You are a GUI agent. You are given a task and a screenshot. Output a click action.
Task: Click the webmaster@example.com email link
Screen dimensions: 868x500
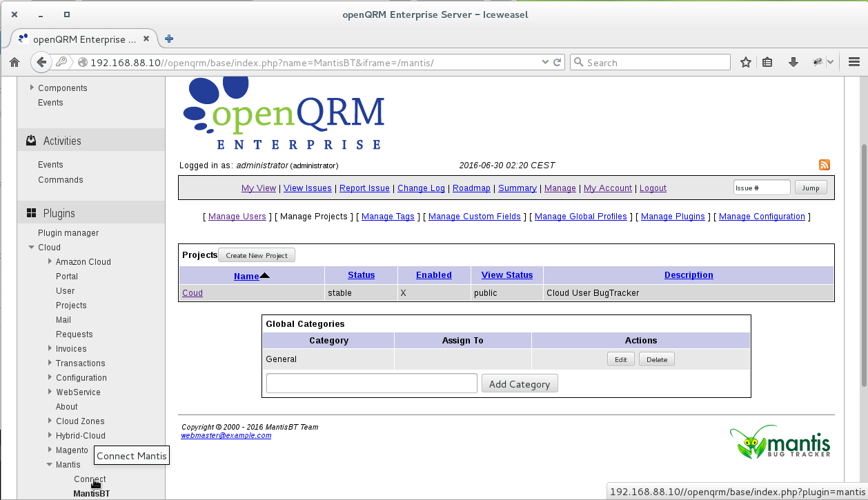coord(226,435)
